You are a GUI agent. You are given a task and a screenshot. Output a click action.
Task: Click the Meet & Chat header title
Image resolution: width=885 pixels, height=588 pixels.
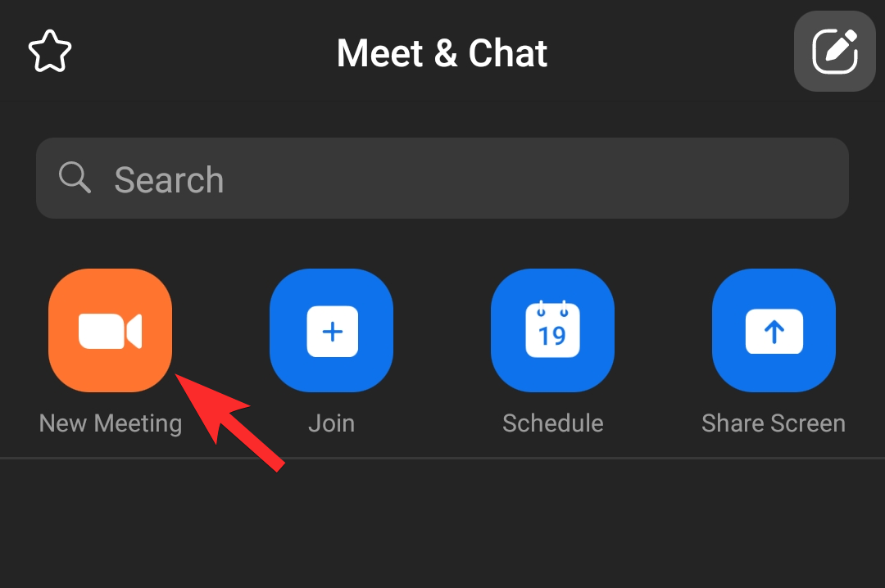point(442,53)
